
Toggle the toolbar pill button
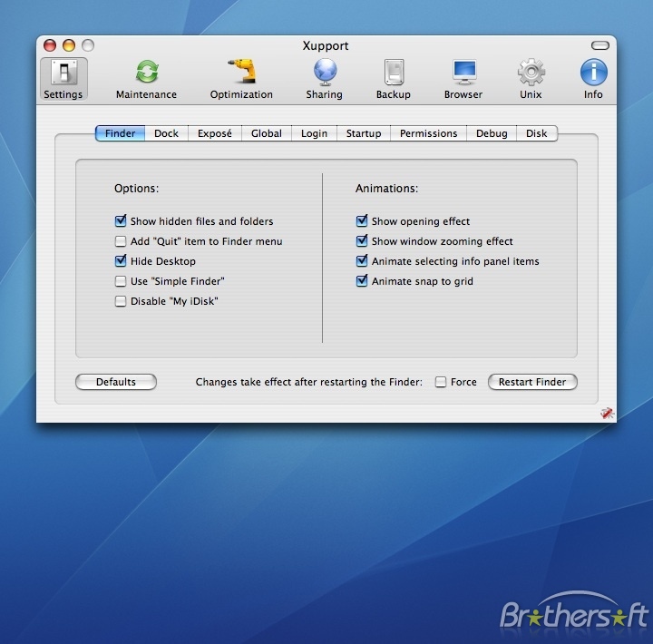[600, 45]
